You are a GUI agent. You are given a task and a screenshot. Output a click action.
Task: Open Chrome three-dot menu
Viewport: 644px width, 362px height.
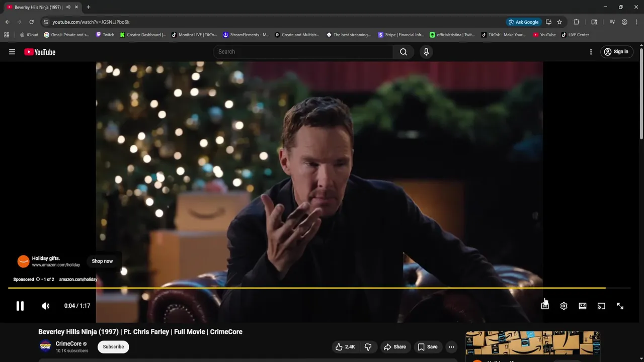pos(636,22)
